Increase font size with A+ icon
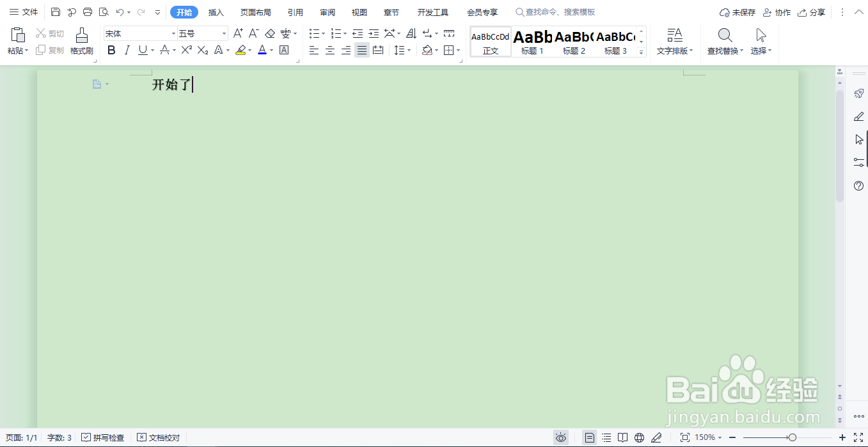This screenshot has width=868, height=447. (238, 33)
